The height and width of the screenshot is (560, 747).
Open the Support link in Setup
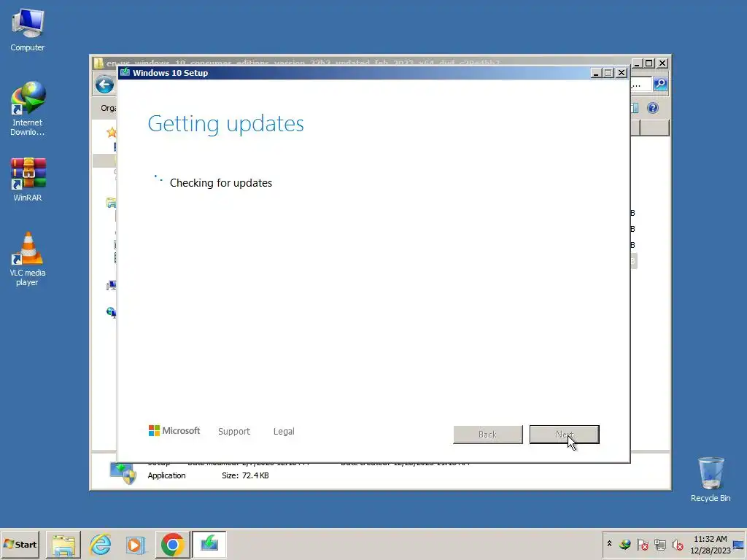point(234,432)
